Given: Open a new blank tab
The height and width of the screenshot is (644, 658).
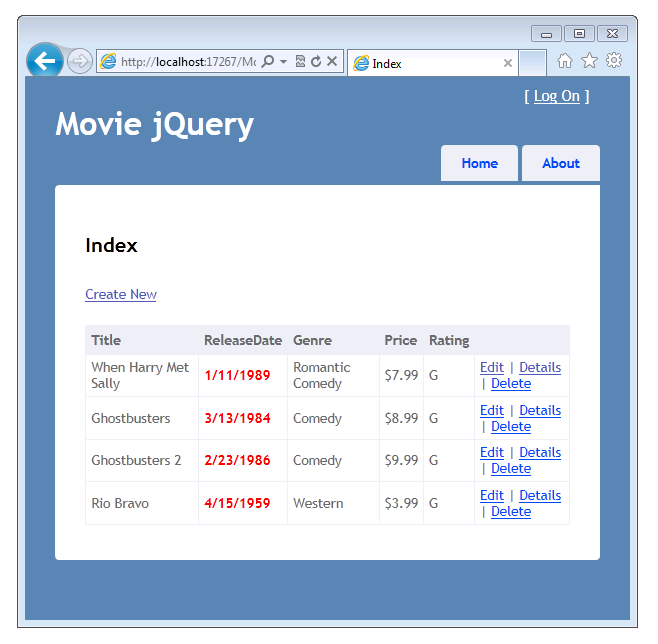Looking at the screenshot, I should (532, 63).
